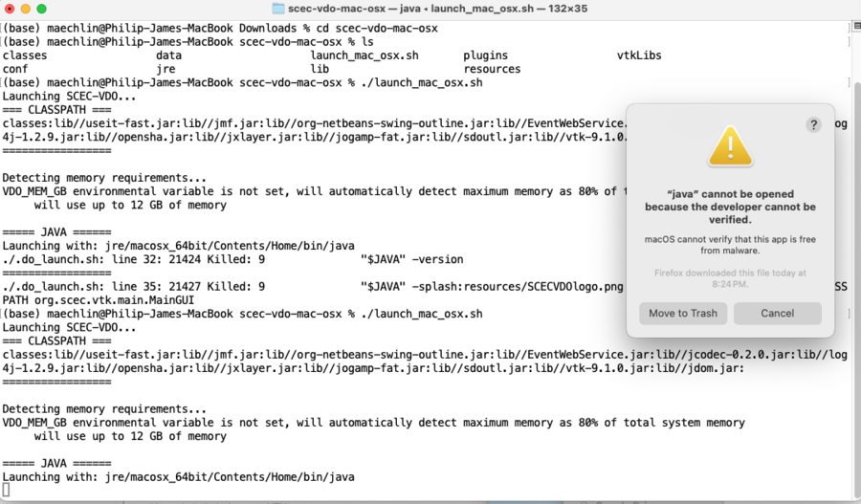Click the first "Launching SCEC-VDO..." line

click(x=70, y=97)
